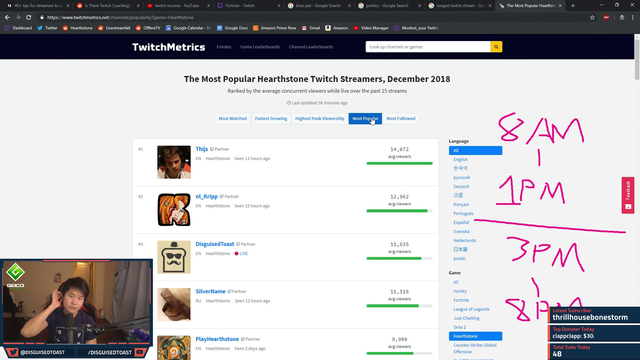Click DisguisedToast avatar thumbnail
This screenshot has height=360, width=640.
(x=174, y=257)
